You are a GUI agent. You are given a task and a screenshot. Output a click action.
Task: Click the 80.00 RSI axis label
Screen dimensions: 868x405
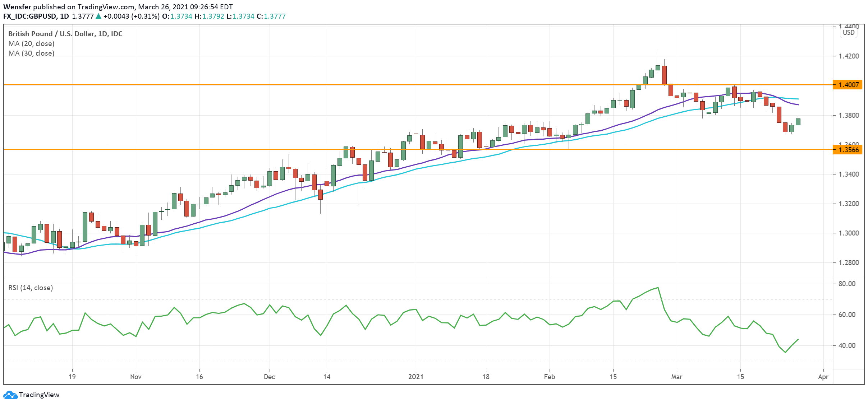pyautogui.click(x=846, y=284)
